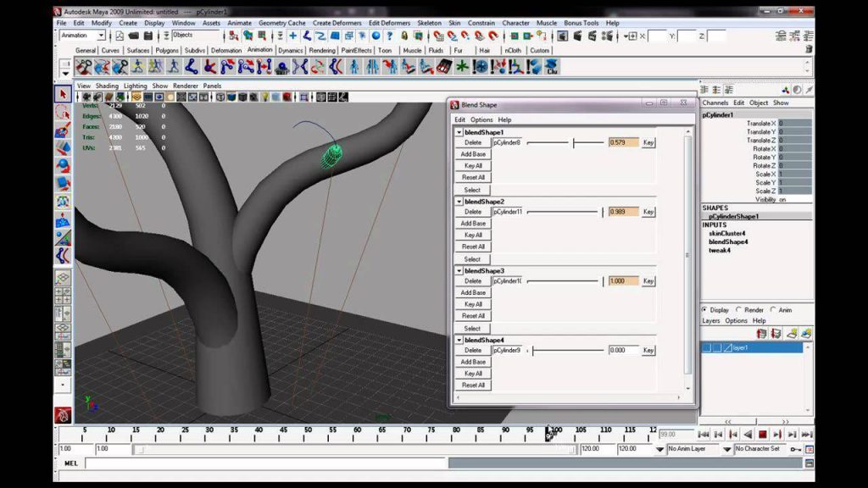
Task: Create a new layer from selected objects
Action: (x=806, y=334)
